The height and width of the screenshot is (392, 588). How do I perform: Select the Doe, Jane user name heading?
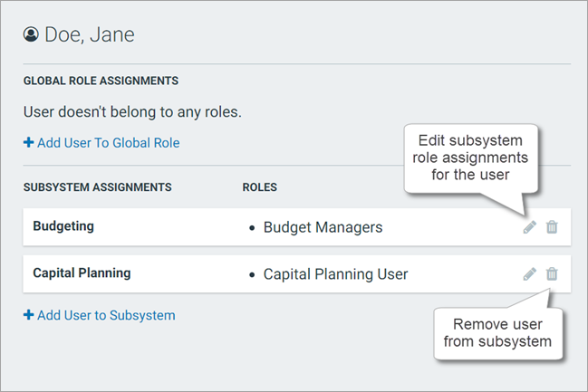[89, 35]
